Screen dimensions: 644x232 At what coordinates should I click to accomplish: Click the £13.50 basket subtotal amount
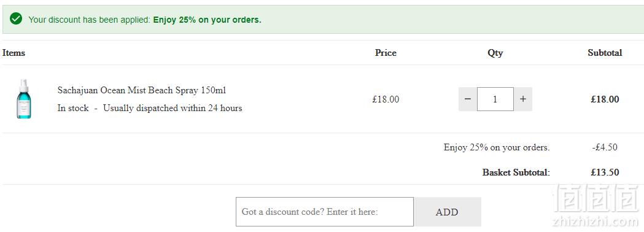[x=605, y=172]
